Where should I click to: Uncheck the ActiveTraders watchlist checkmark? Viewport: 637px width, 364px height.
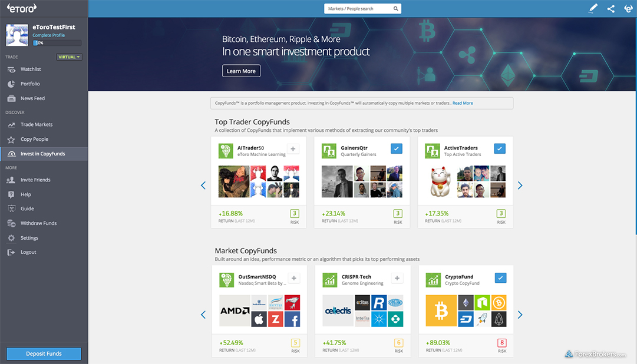click(500, 148)
